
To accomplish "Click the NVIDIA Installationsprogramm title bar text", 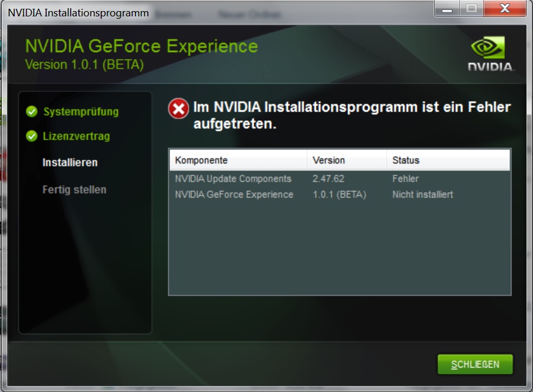I will point(78,12).
